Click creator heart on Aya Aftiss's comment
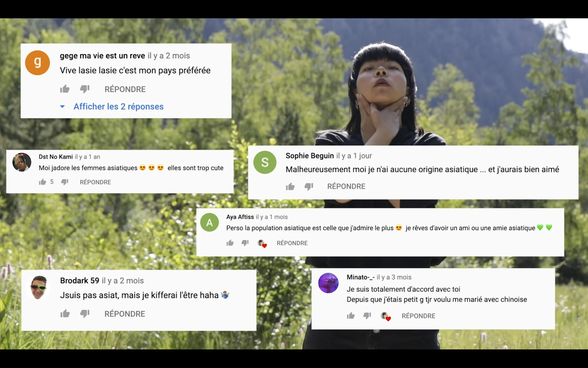Viewport: 588px width, 368px height. click(x=262, y=243)
